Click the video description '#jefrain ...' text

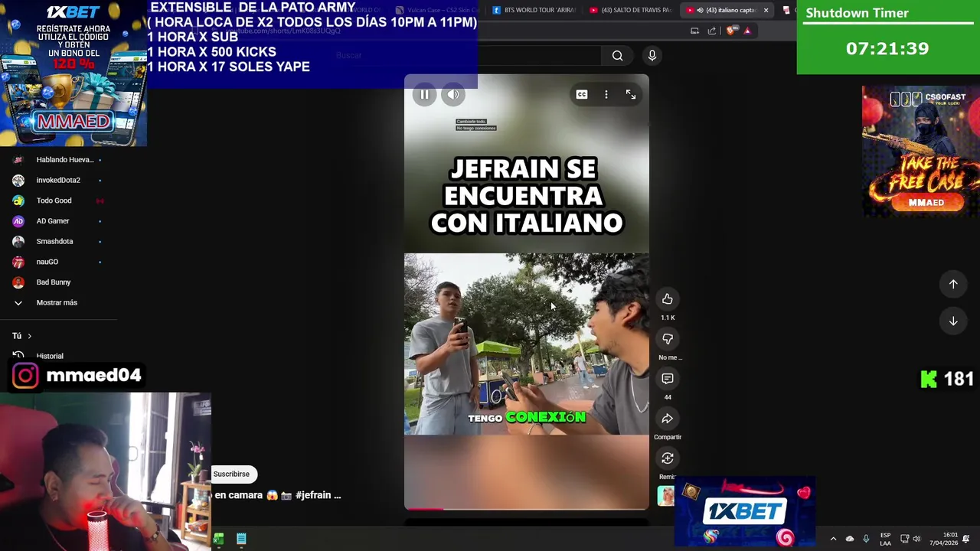click(318, 495)
